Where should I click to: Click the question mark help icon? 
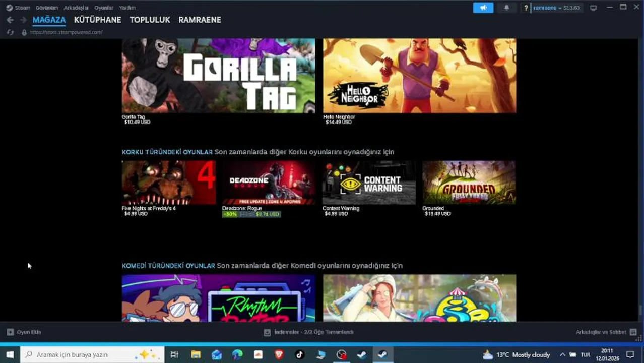click(x=526, y=8)
